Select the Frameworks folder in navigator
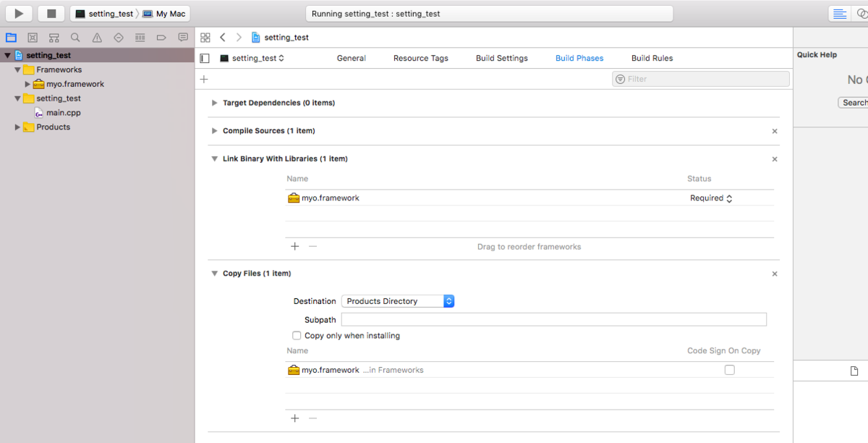Viewport: 868px width, 443px height. click(52, 70)
